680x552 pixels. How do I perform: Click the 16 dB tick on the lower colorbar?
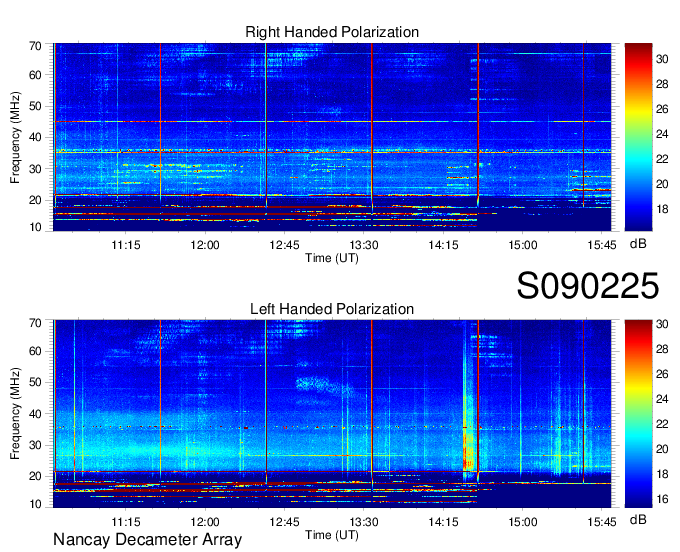coord(662,499)
